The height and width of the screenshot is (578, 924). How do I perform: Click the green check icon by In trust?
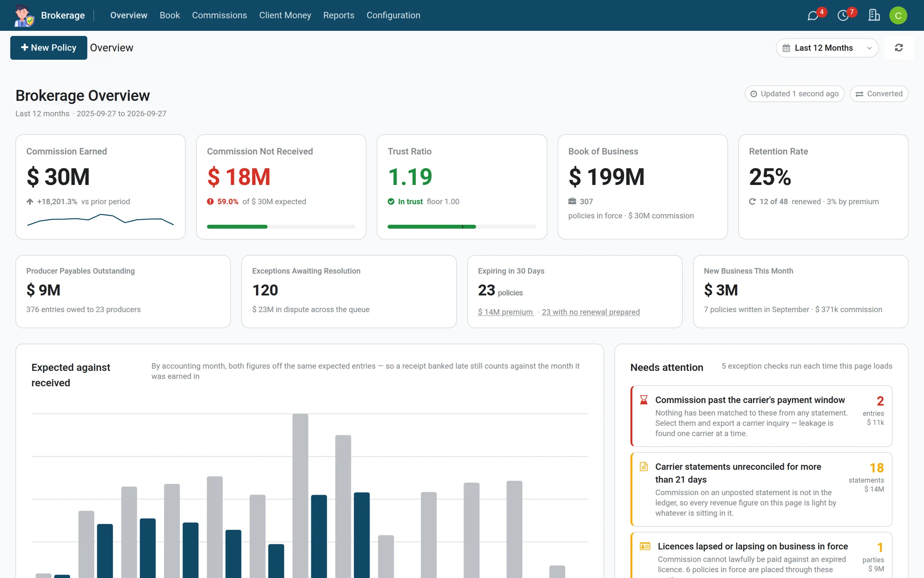coord(391,201)
